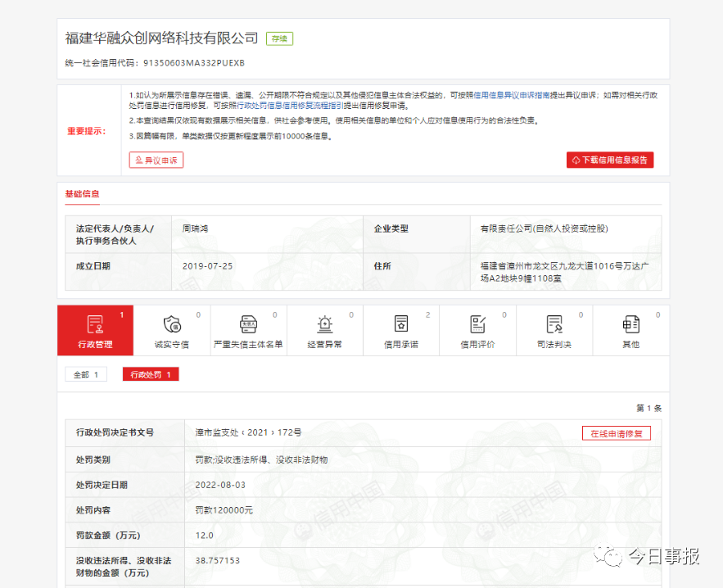Click the 第 1 条 record label
This screenshot has width=723, height=588.
coord(648,408)
